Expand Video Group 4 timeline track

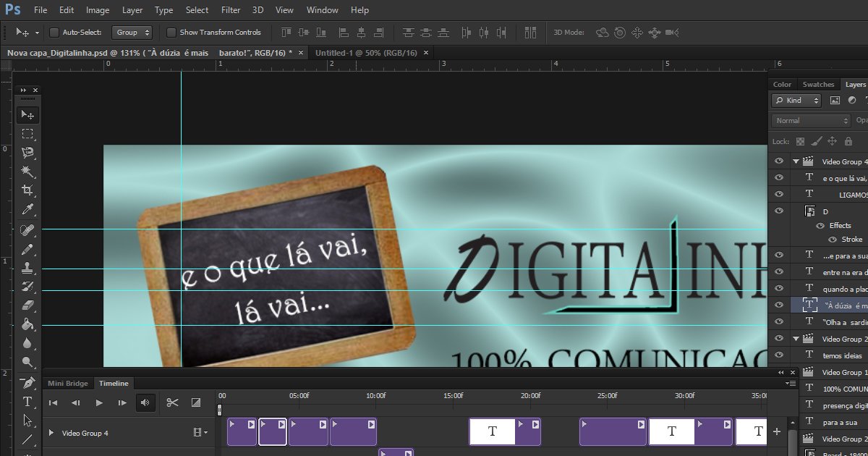point(51,433)
